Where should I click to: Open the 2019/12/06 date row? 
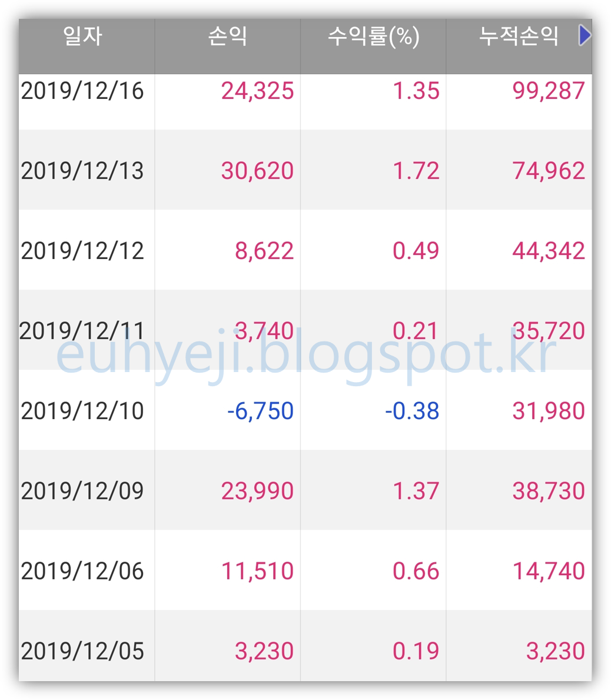click(x=305, y=570)
